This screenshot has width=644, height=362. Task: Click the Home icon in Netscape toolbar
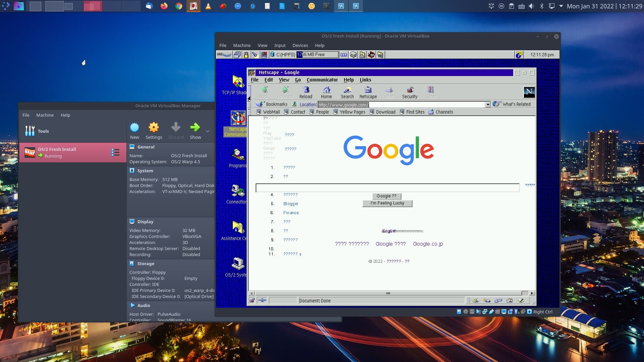point(326,90)
